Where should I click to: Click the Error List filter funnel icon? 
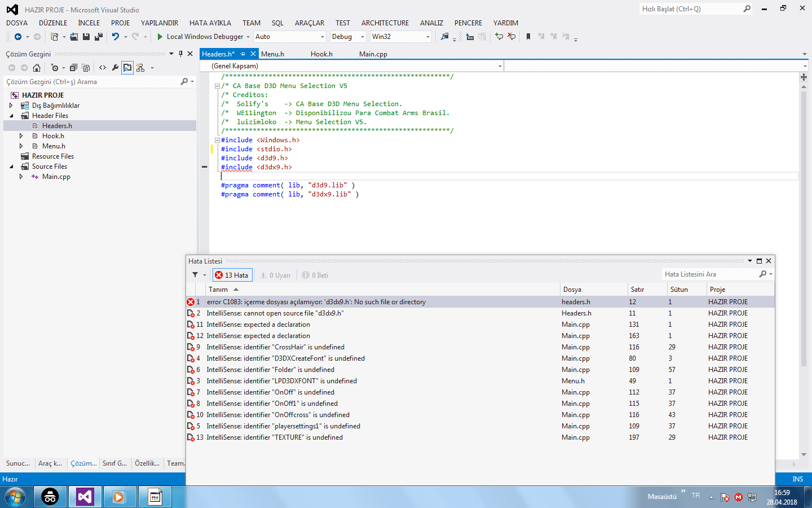click(x=195, y=275)
